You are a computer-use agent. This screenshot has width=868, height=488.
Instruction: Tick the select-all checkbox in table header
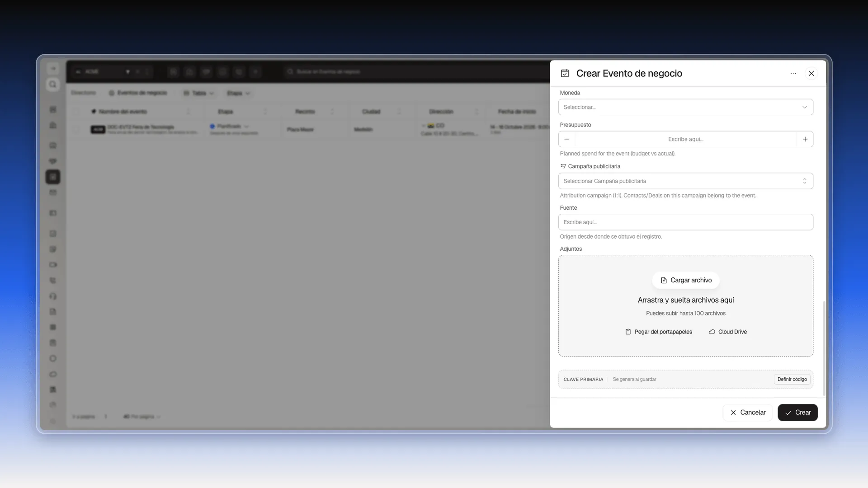pos(76,112)
